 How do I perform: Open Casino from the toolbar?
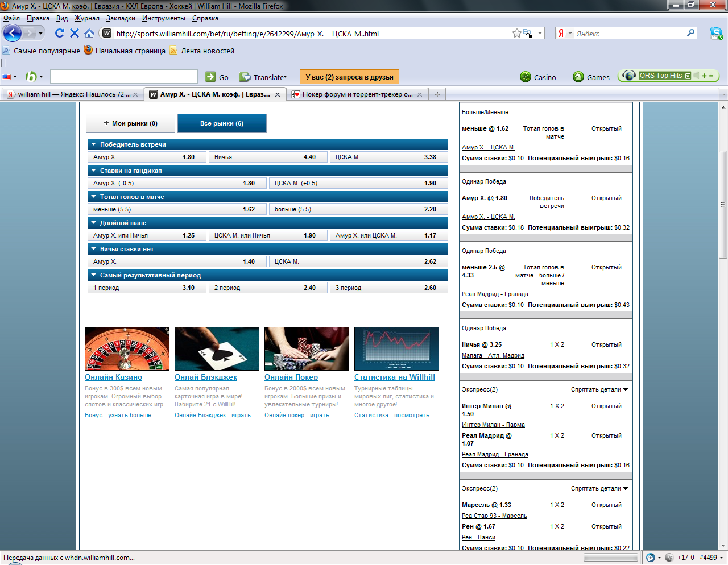click(537, 77)
